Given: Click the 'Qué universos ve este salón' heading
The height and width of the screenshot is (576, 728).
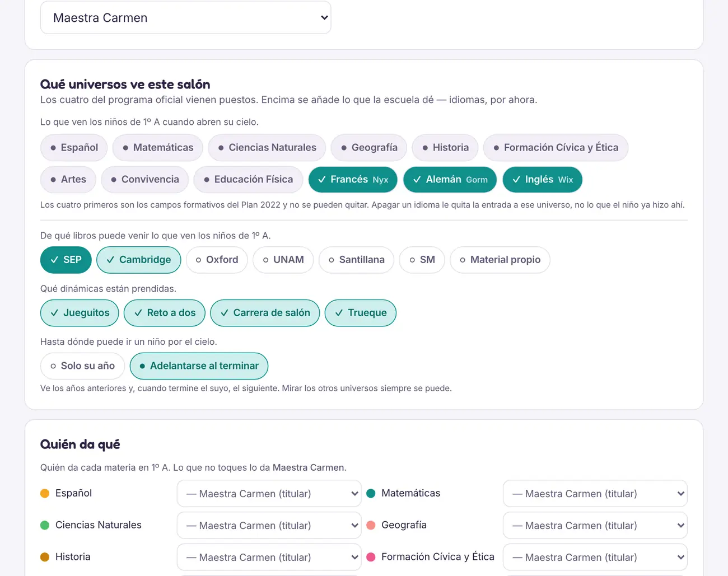Looking at the screenshot, I should pyautogui.click(x=125, y=85).
